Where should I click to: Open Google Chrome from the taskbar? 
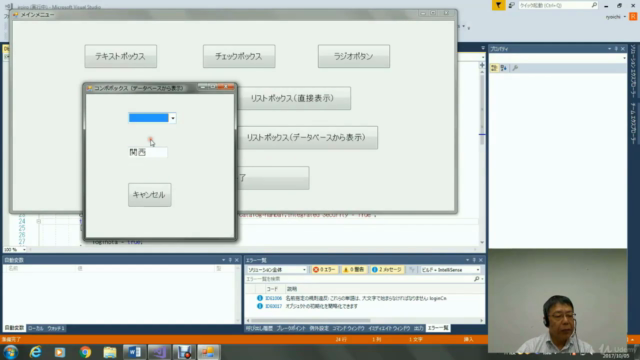85,352
